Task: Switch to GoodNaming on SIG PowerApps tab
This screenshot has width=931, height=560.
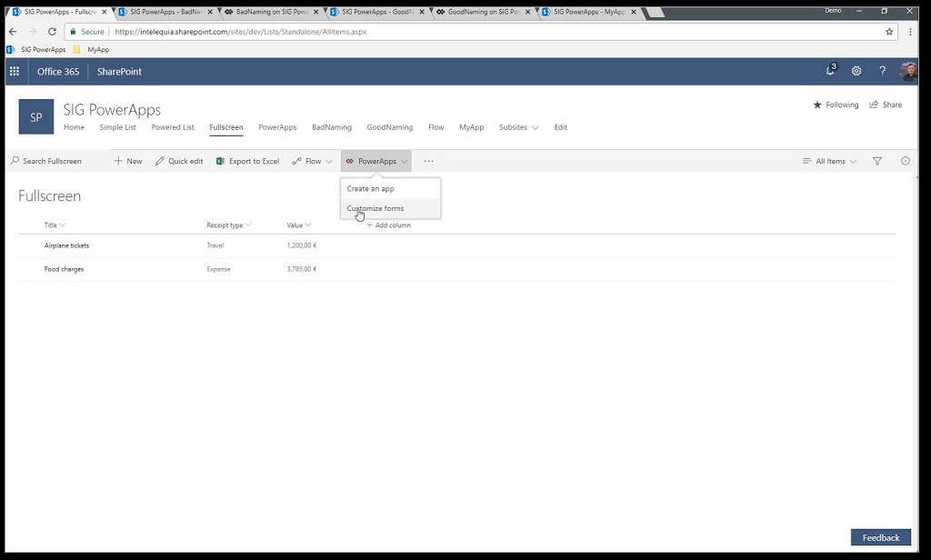Action: 482,12
